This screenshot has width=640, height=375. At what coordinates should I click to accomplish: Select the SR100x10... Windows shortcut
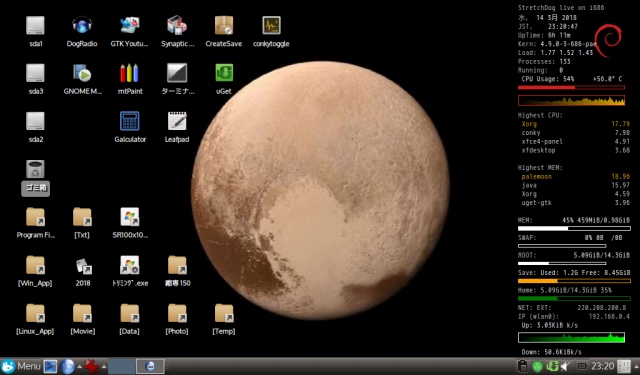(x=129, y=217)
